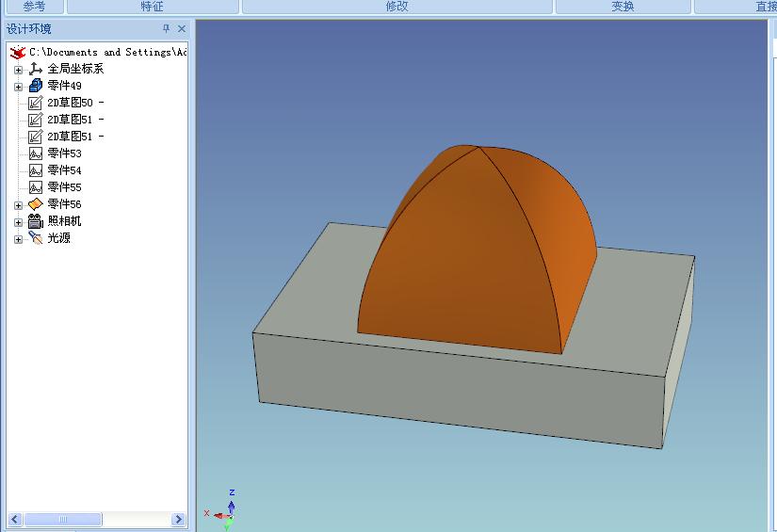Open the 变换 ribbon group
Image resolution: width=777 pixels, height=532 pixels.
(x=623, y=7)
